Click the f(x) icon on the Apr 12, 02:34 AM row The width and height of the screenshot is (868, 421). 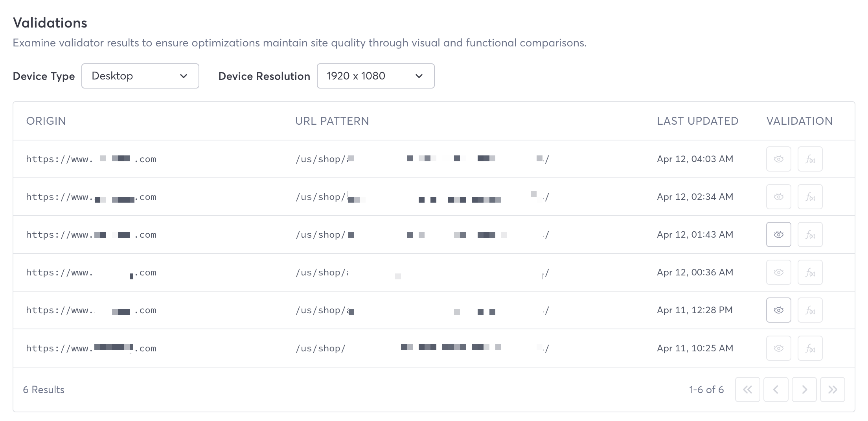click(x=810, y=197)
